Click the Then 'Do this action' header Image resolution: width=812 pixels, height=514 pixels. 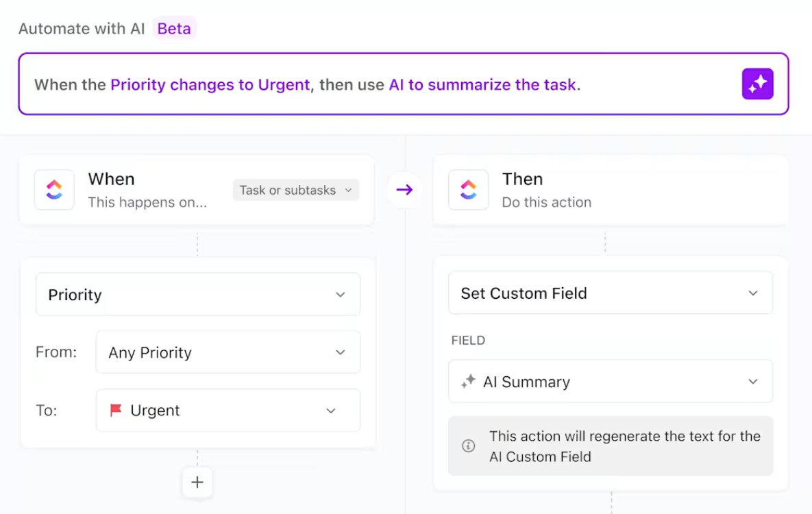546,202
